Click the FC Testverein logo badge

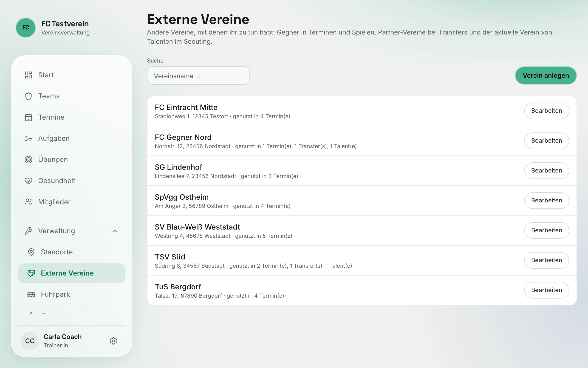26,28
